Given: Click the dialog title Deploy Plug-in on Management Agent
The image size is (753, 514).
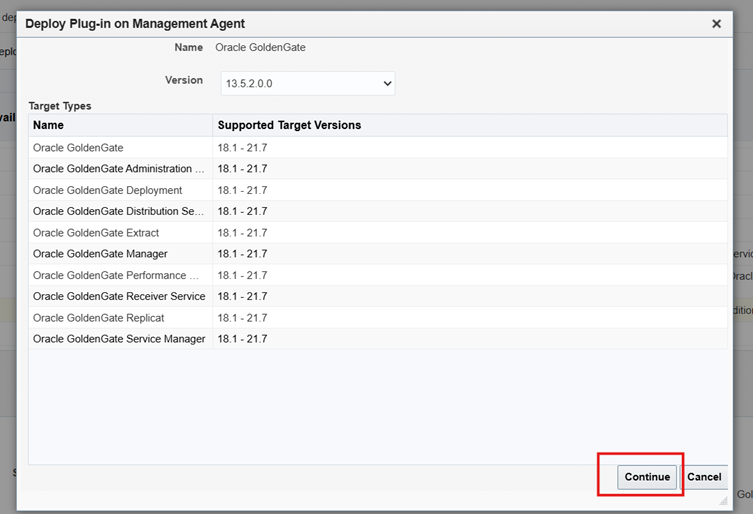Looking at the screenshot, I should tap(135, 23).
